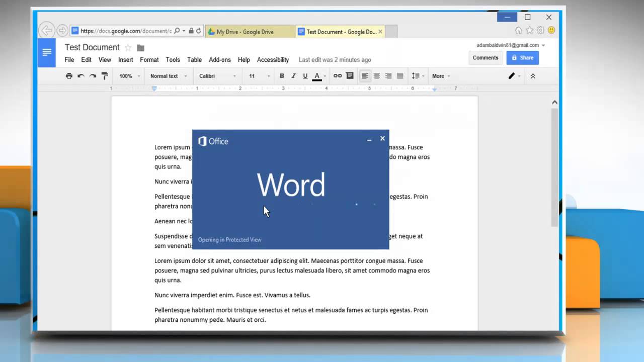This screenshot has width=644, height=362.
Task: Click the address bar search magnifier icon
Action: pos(177,31)
